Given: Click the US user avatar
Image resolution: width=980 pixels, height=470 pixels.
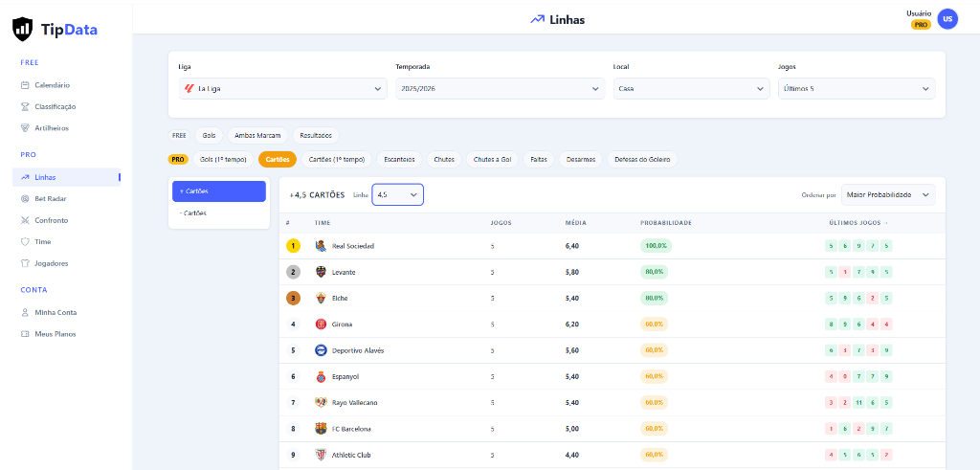Looking at the screenshot, I should pos(947,19).
